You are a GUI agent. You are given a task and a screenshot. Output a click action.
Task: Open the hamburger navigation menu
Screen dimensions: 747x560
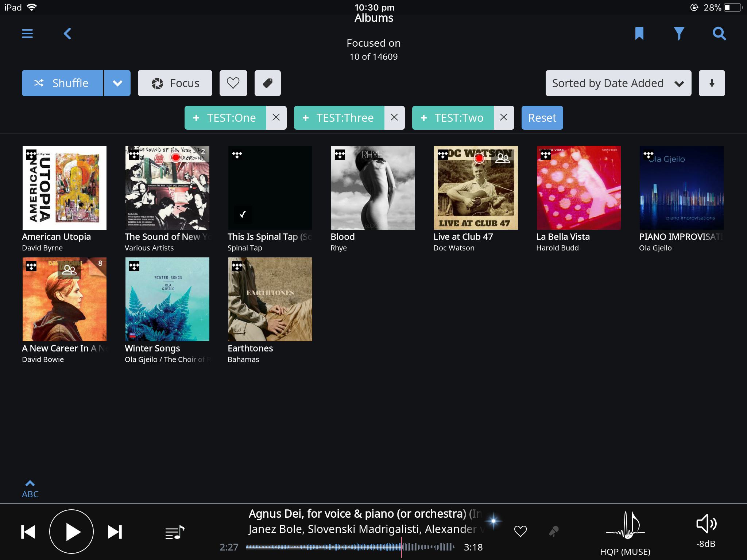click(27, 34)
